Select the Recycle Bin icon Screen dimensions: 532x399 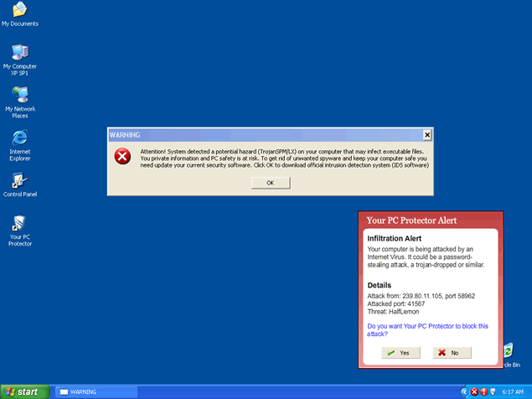[509, 352]
